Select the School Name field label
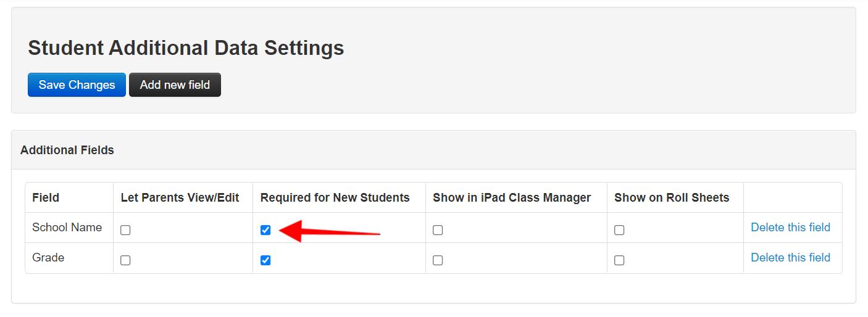The image size is (868, 317). (67, 228)
